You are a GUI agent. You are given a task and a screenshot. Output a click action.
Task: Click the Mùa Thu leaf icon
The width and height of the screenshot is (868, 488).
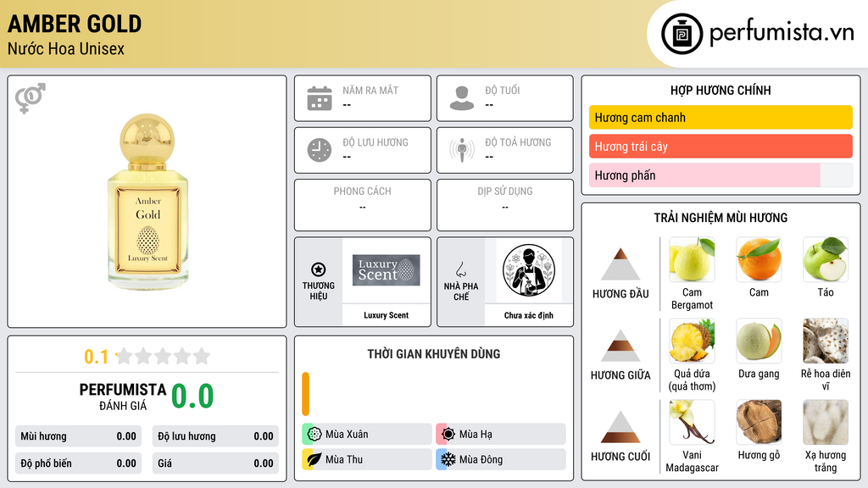314,459
